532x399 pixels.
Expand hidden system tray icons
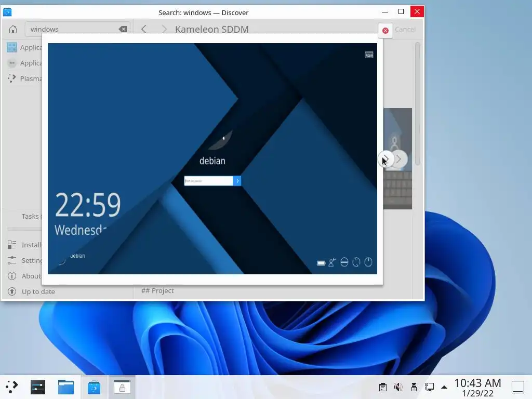click(444, 387)
